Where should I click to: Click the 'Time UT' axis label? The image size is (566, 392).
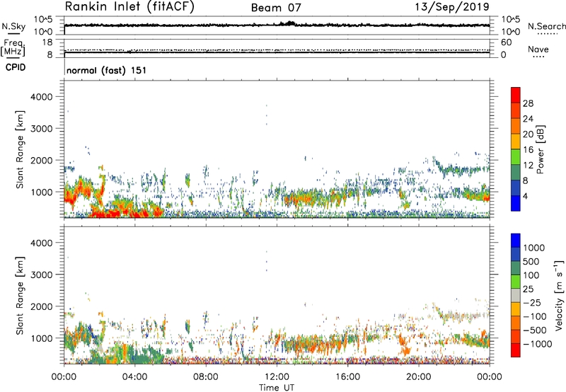(x=277, y=388)
